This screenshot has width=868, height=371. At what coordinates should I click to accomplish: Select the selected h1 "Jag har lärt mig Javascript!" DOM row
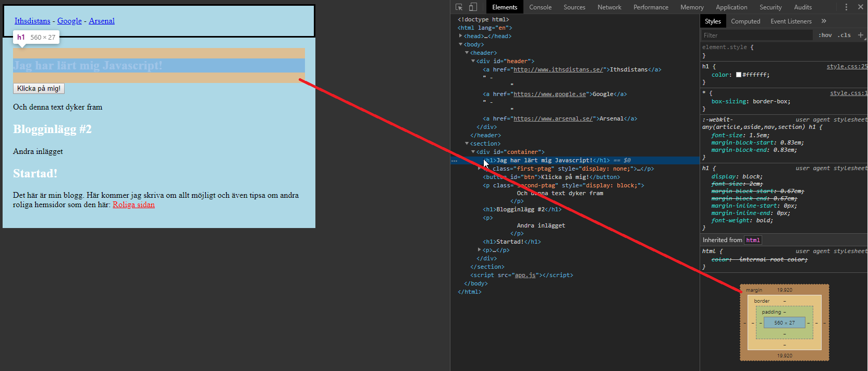575,160
